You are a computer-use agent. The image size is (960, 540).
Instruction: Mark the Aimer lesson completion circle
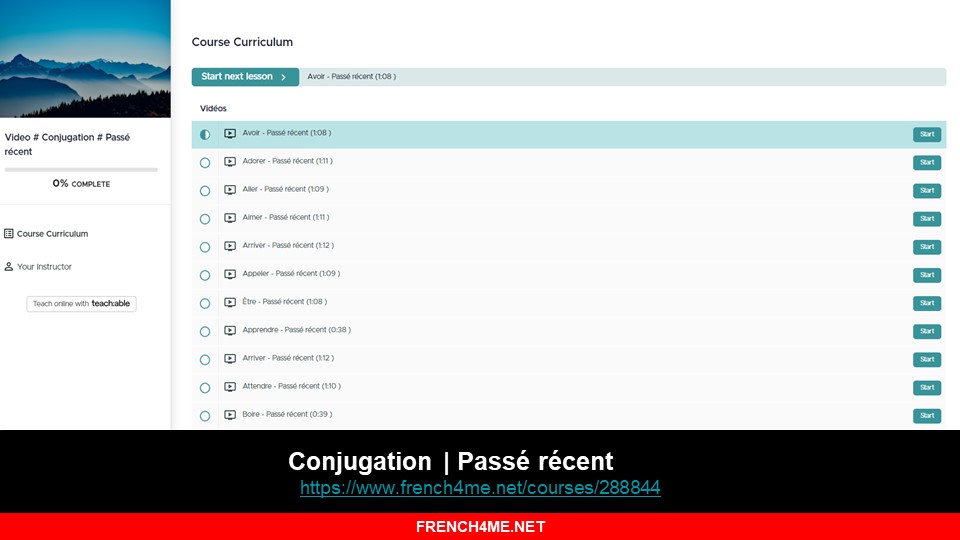(x=205, y=219)
